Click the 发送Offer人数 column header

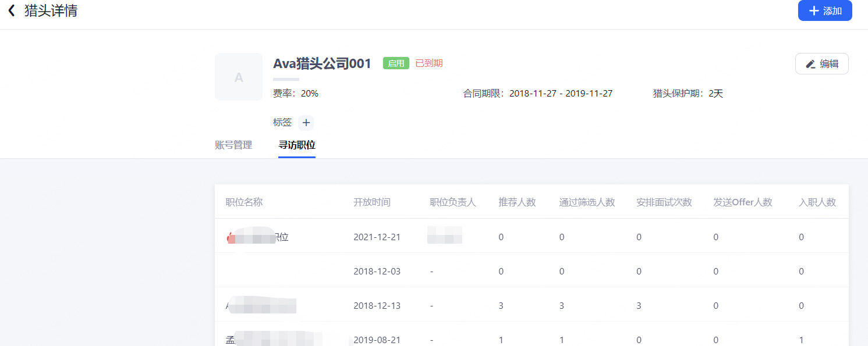click(x=743, y=202)
